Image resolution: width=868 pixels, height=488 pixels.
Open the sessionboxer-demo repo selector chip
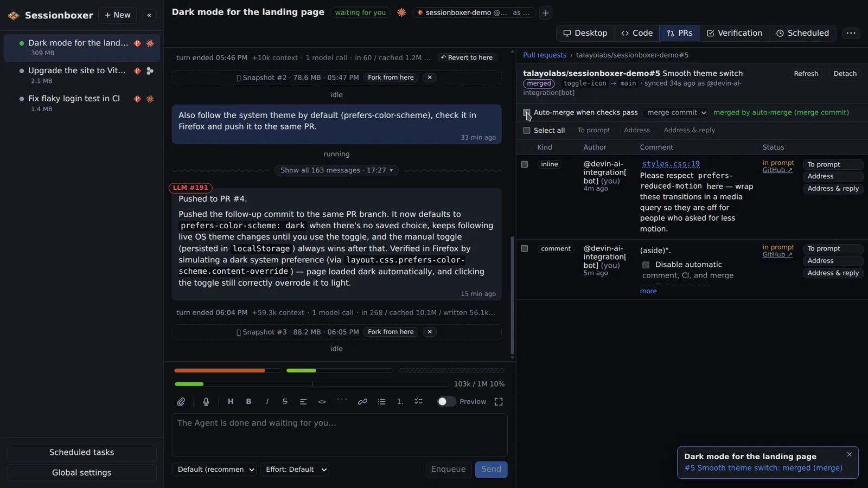click(474, 12)
